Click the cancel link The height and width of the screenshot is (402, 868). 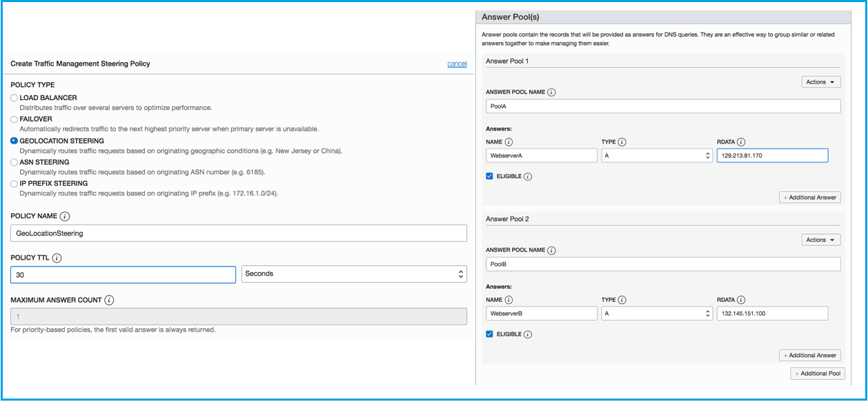(x=457, y=64)
